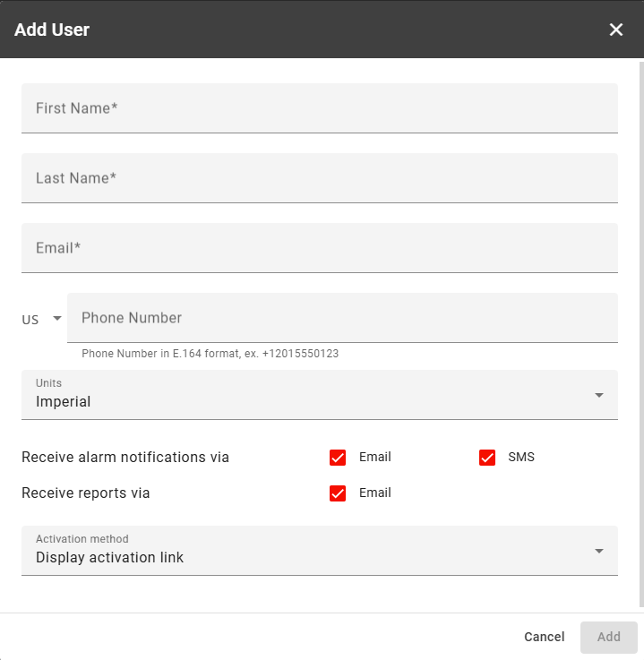Uncheck Email for alarm notifications

[338, 458]
